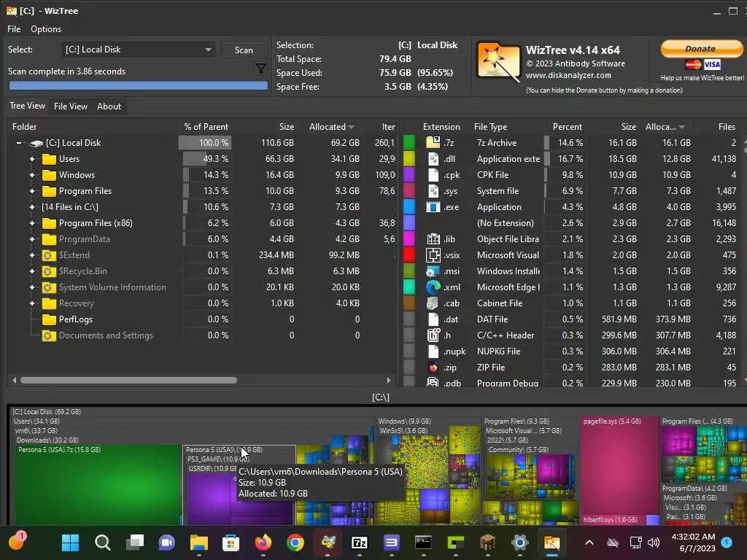
Task: Click purple color swatch for .cpk
Action: pos(409,175)
